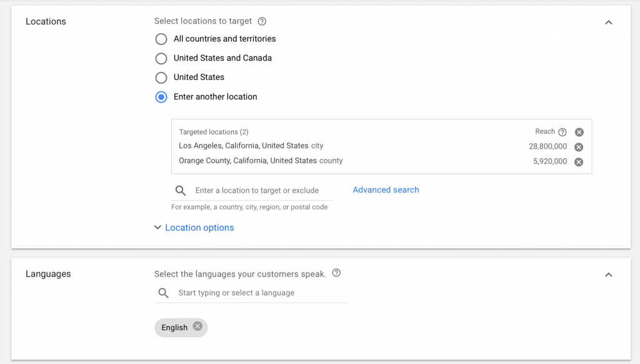This screenshot has width=640, height=364.
Task: Select Enter another location
Action: [161, 97]
